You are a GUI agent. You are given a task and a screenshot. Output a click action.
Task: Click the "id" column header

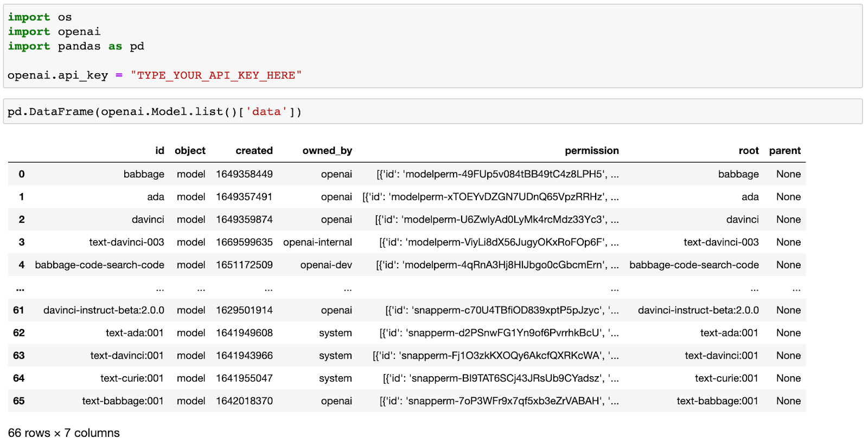159,151
